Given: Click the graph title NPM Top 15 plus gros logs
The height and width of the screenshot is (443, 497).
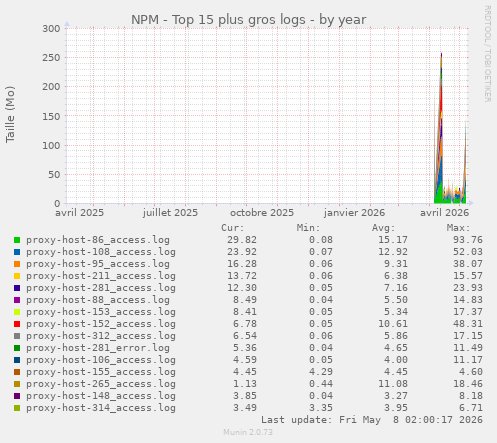Looking at the screenshot, I should coord(249,20).
